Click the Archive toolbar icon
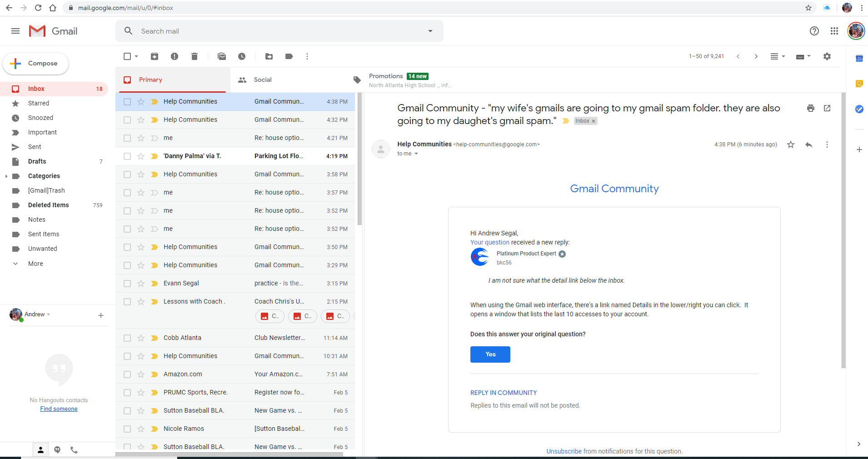 pyautogui.click(x=155, y=56)
